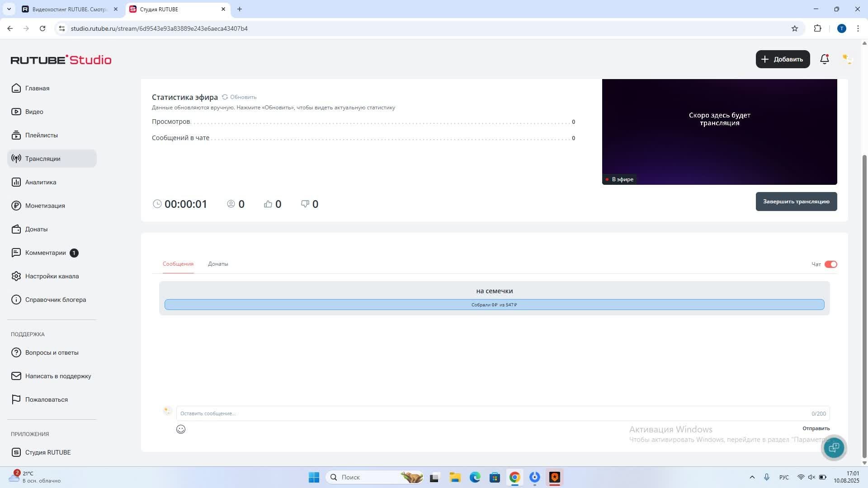
Task: Open Аналитика from the sidebar
Action: [41, 182]
